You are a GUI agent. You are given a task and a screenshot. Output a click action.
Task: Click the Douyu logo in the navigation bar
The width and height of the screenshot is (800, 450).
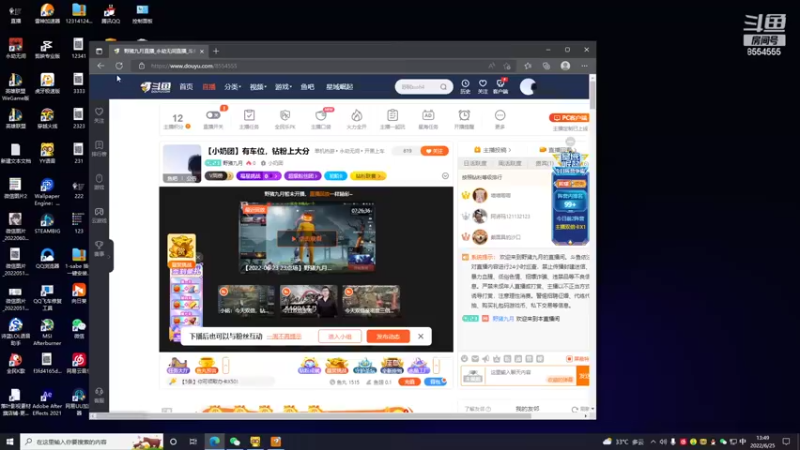point(156,87)
